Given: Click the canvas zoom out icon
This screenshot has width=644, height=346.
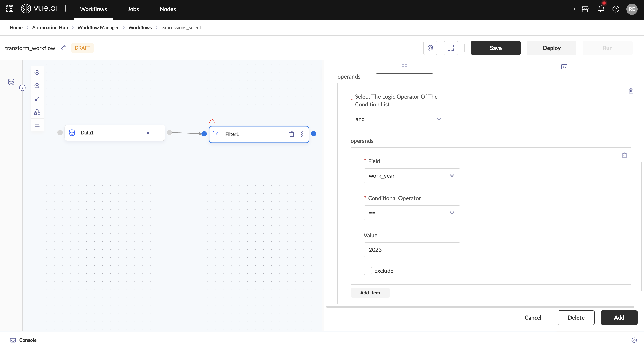Looking at the screenshot, I should click(x=37, y=86).
